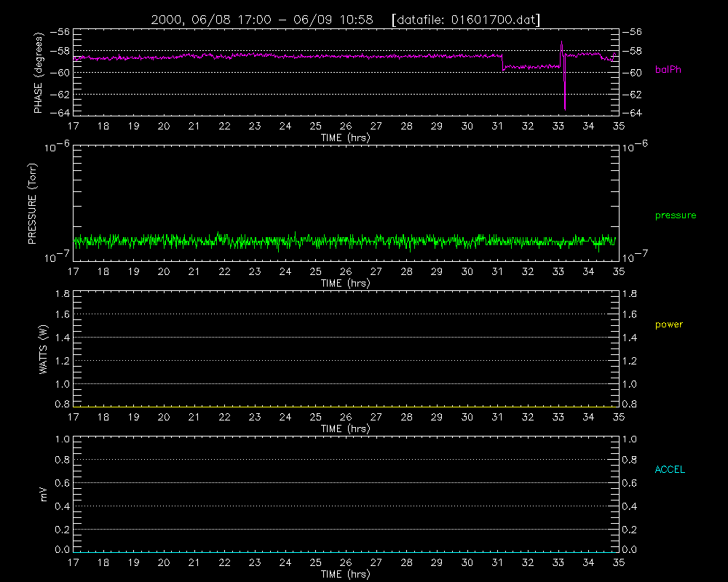Image resolution: width=728 pixels, height=582 pixels.
Task: Click the TIME (hrs) label under ACCEL plot
Action: click(345, 574)
